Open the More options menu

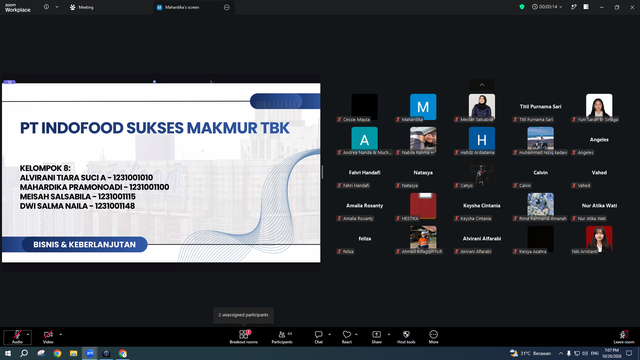coord(433,337)
